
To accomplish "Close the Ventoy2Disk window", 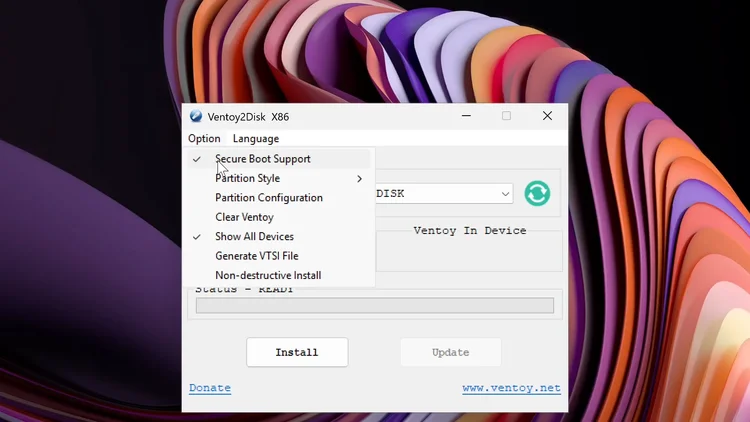I will (547, 116).
